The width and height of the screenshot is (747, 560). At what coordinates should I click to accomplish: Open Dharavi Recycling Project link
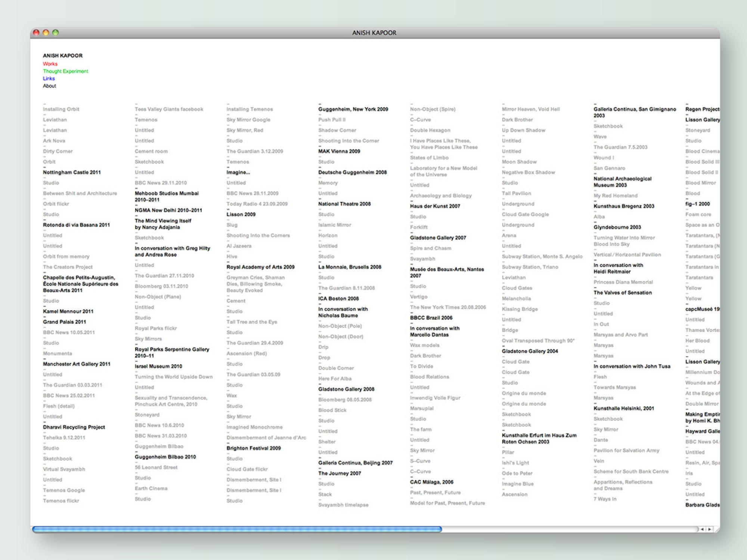point(74,427)
